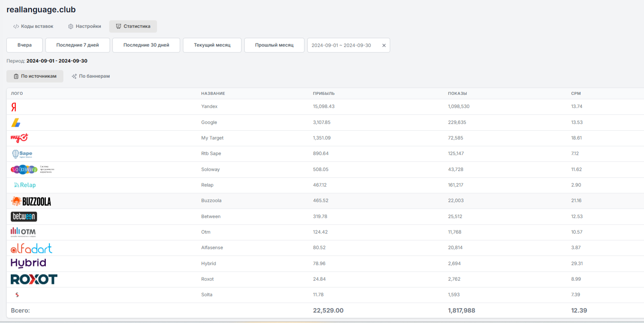Click the Buzzoola source name
Viewport: 644px width, 323px height.
(x=211, y=201)
